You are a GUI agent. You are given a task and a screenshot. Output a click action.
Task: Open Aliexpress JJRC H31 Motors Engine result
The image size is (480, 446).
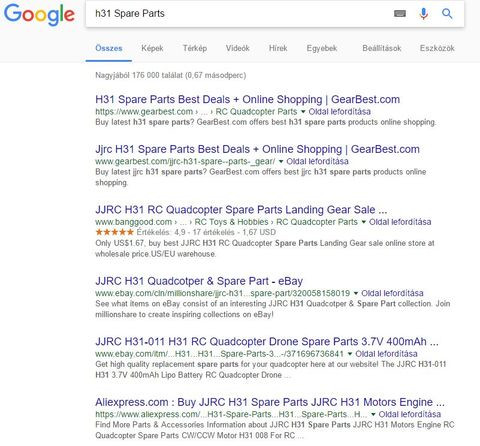pos(270,402)
